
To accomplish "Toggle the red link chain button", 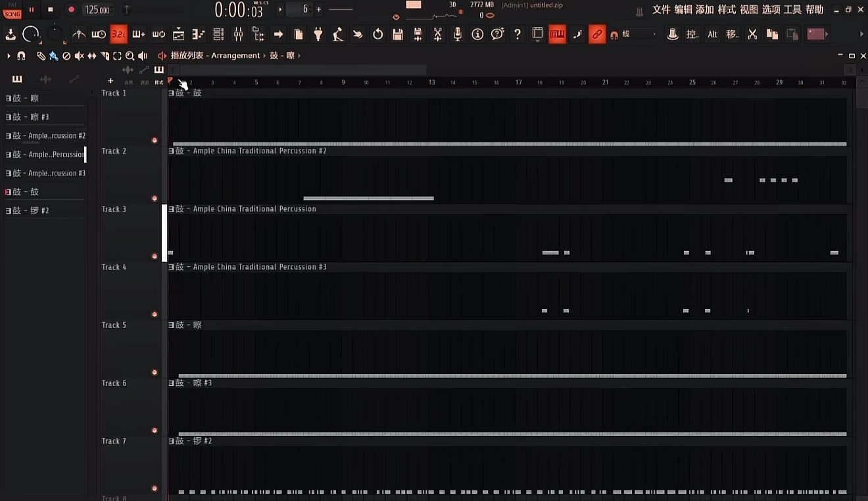I will tap(597, 34).
